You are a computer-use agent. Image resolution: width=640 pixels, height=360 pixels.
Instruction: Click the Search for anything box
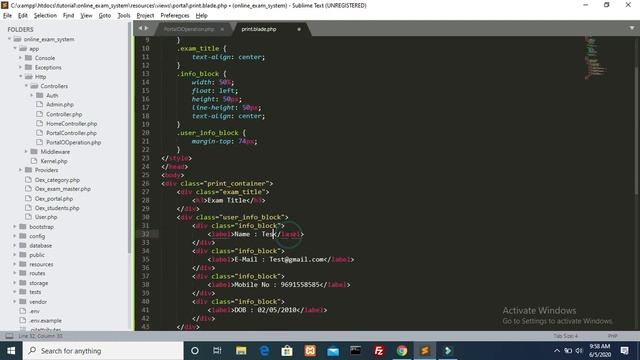pos(103,351)
